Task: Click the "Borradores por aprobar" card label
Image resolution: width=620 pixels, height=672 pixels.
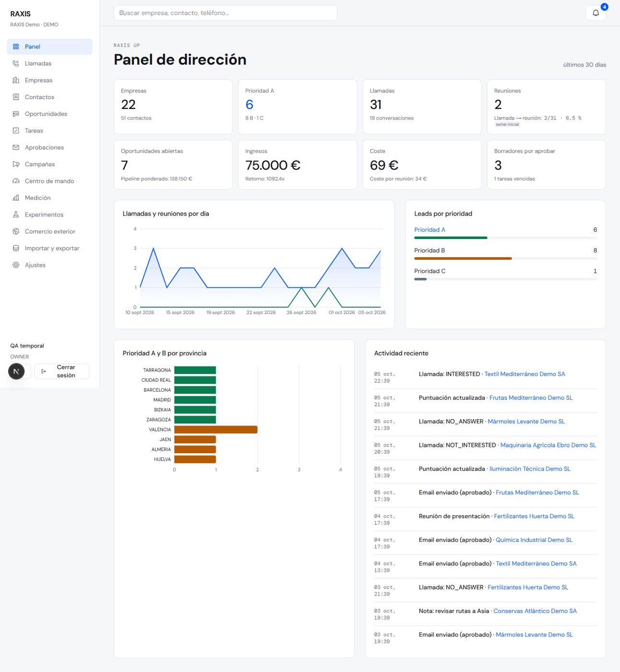Action: pyautogui.click(x=525, y=151)
